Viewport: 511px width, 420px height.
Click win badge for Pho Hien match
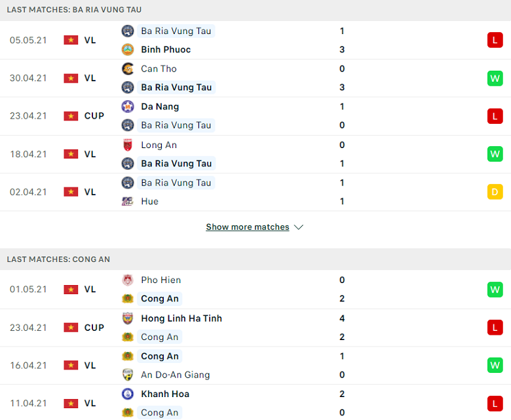point(495,290)
